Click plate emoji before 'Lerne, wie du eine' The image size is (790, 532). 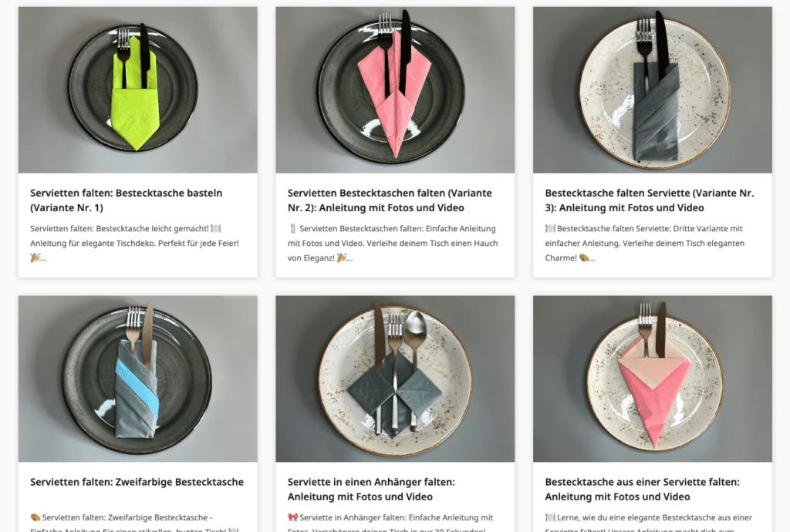[550, 517]
